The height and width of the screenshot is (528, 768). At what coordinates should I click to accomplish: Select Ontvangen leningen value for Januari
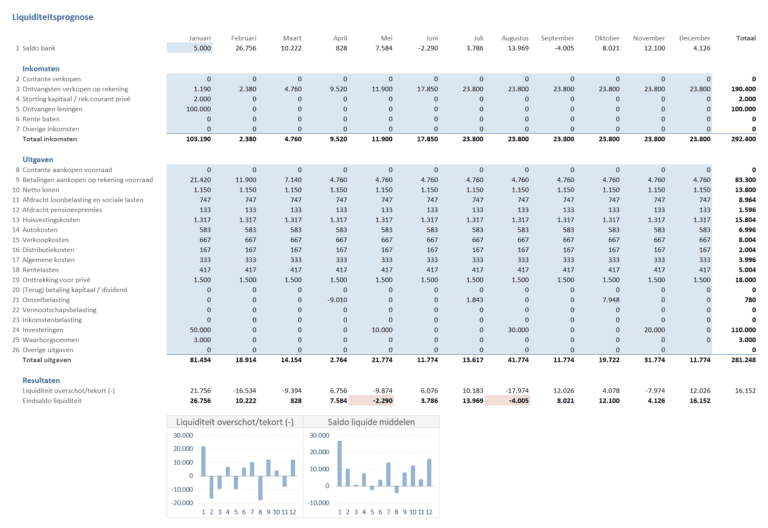190,108
